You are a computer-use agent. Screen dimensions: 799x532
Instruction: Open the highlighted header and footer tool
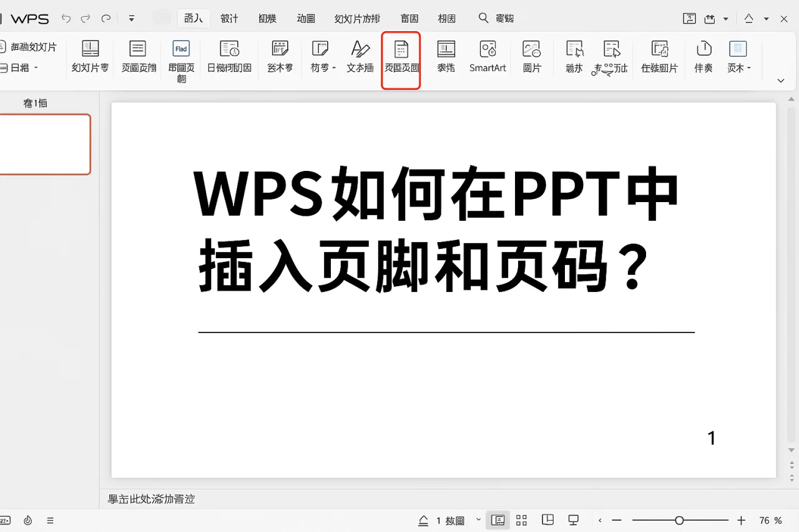401,59
